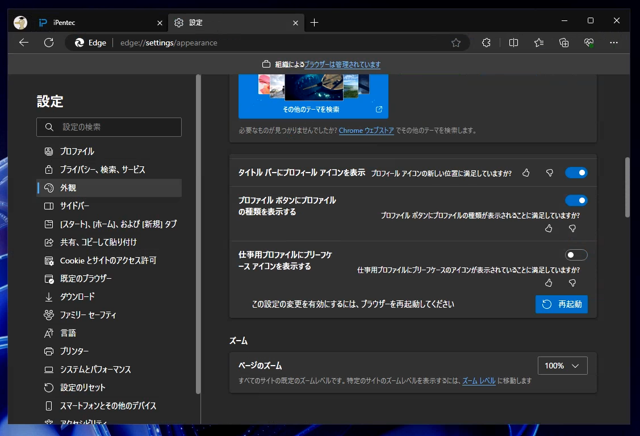The height and width of the screenshot is (436, 640).
Task: Open Cookie とサイトのアクセス許可 section
Action: [109, 260]
